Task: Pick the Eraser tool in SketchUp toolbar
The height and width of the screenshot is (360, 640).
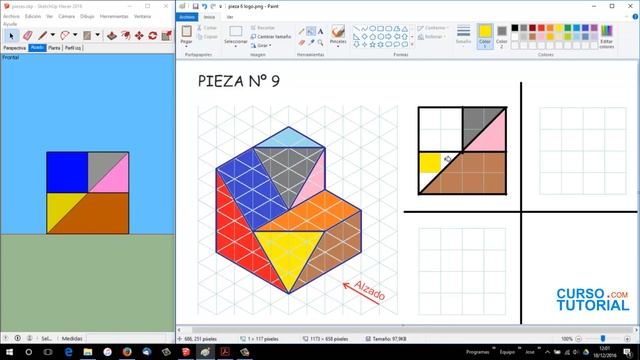Action: point(27,36)
